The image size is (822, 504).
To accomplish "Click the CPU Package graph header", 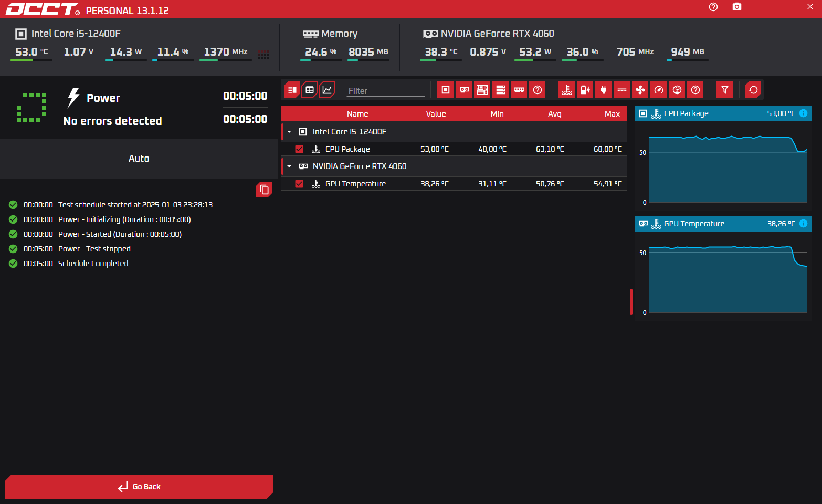I will pyautogui.click(x=723, y=113).
